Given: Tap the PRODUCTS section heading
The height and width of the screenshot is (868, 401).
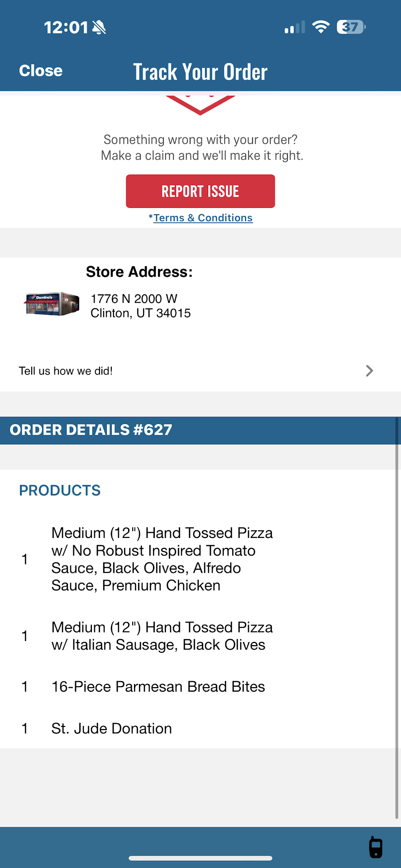Looking at the screenshot, I should click(x=60, y=491).
